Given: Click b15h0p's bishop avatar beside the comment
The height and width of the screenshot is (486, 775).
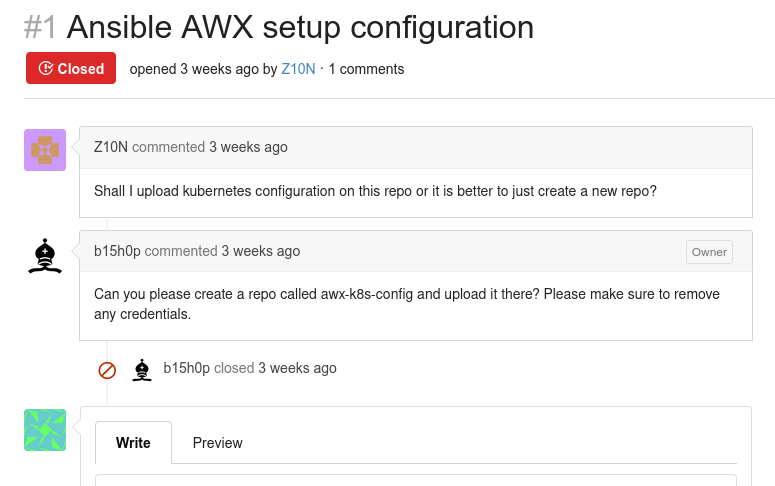Looking at the screenshot, I should (45, 256).
